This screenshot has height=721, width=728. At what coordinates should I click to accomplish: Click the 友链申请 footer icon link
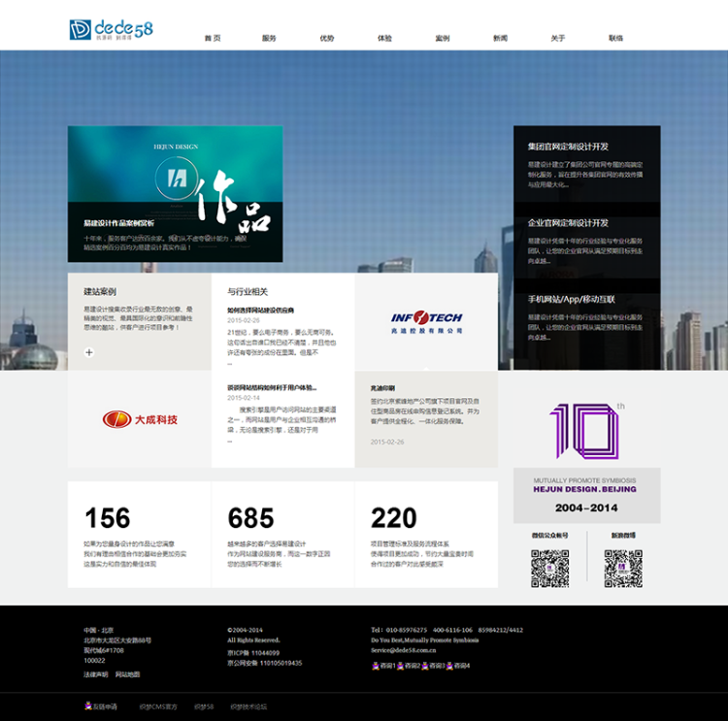coord(101,706)
